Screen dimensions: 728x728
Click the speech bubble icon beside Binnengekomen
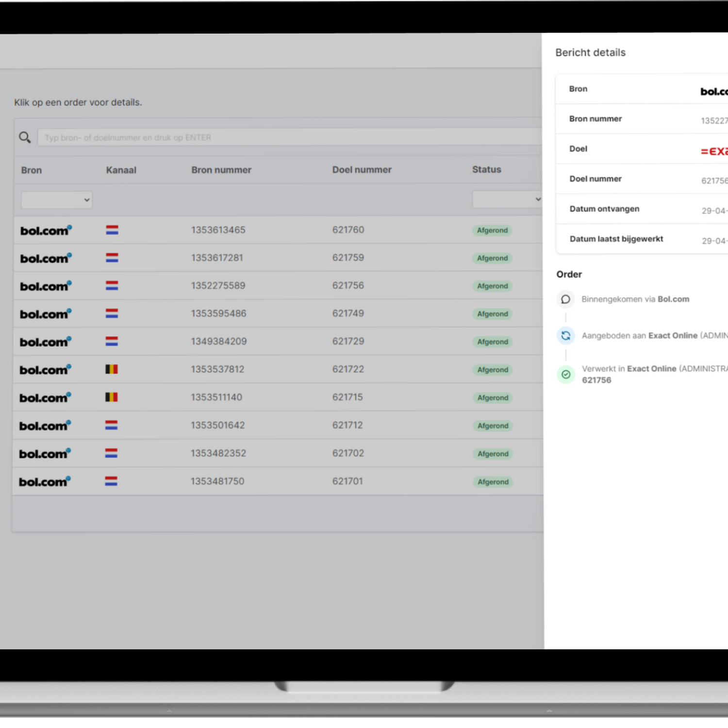point(565,299)
